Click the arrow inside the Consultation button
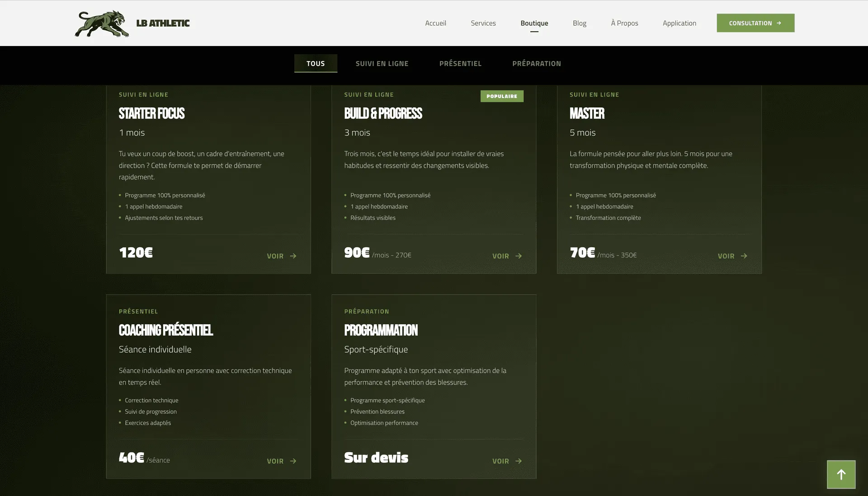This screenshot has height=496, width=868. pyautogui.click(x=779, y=23)
